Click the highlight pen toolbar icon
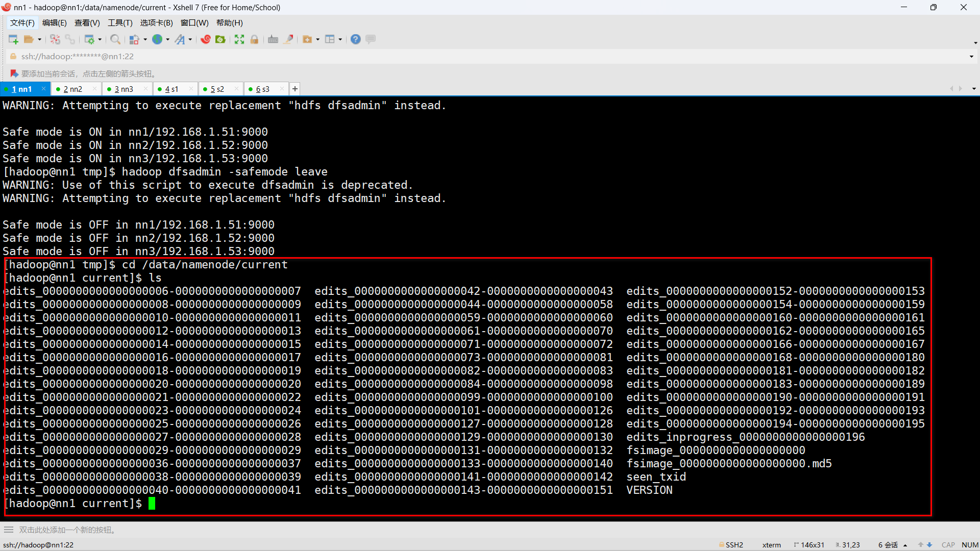The width and height of the screenshot is (980, 551). coord(289,39)
